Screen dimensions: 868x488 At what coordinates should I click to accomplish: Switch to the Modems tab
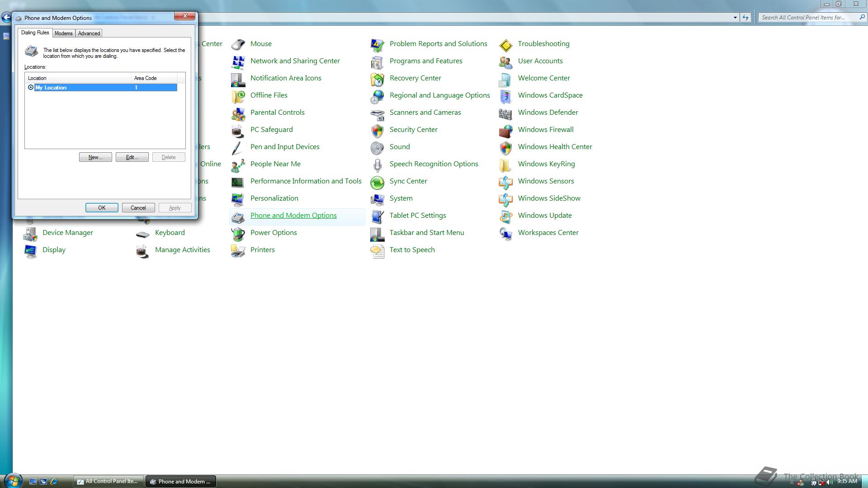(64, 33)
